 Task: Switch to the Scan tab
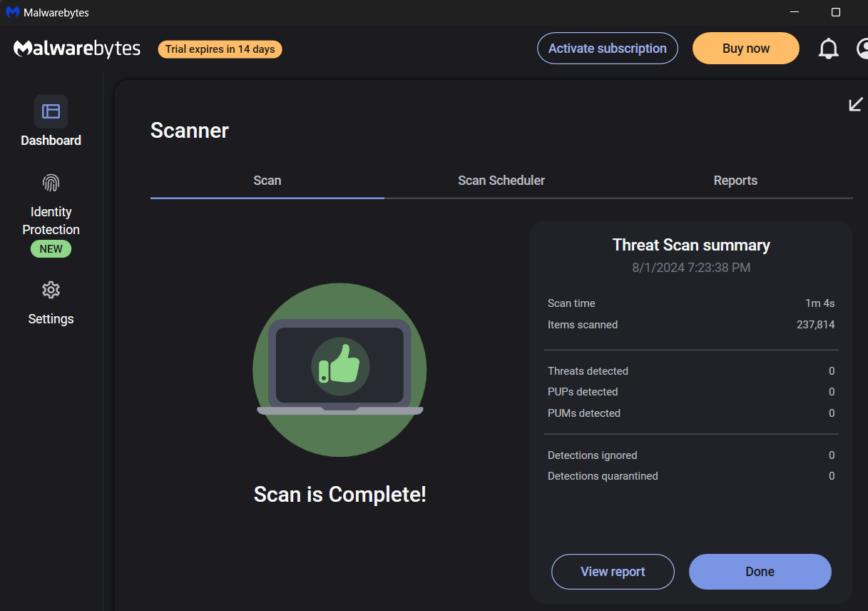point(267,181)
